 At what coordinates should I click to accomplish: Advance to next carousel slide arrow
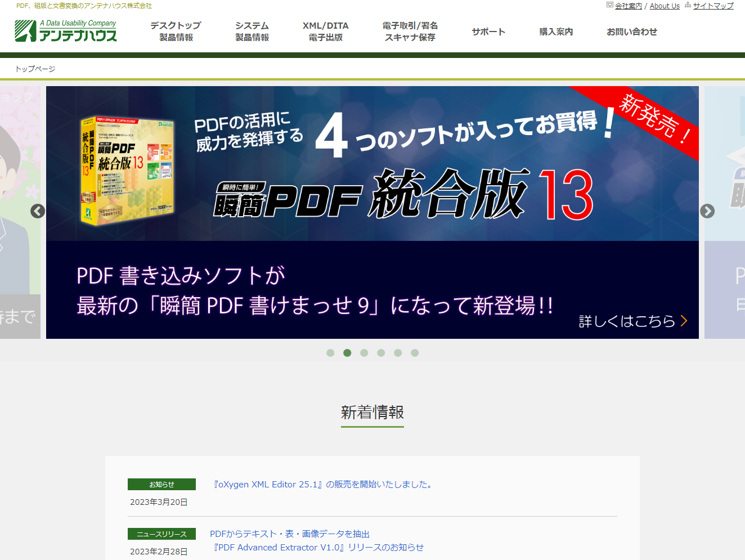(707, 211)
